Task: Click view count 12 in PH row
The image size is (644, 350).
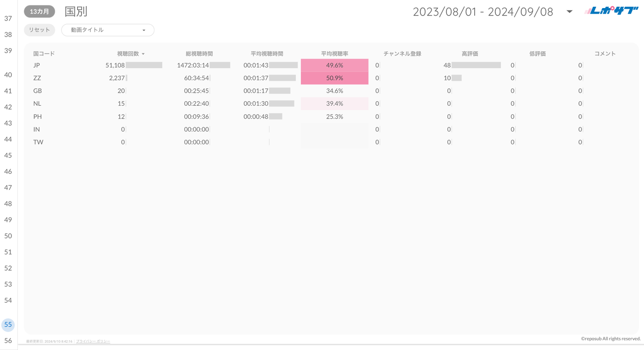Action: click(x=121, y=116)
